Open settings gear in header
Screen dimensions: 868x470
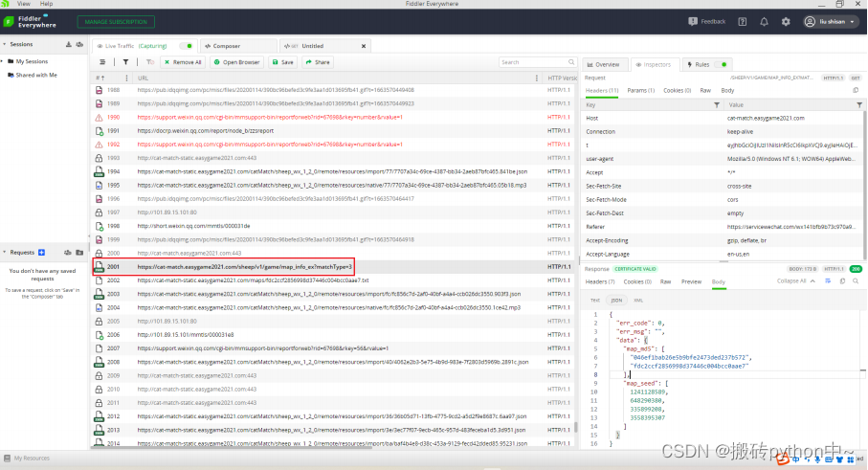coord(786,21)
